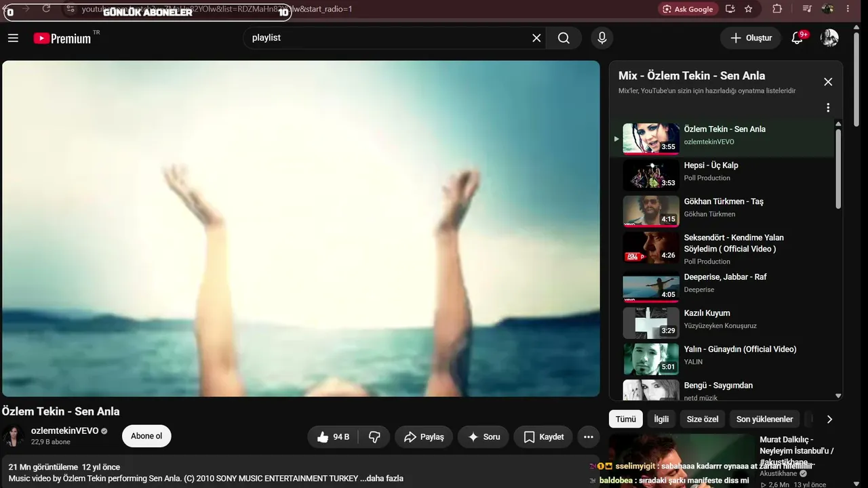The image size is (868, 488).
Task: Play the "Kazılı Kuyum" thumbnail
Action: pyautogui.click(x=651, y=323)
